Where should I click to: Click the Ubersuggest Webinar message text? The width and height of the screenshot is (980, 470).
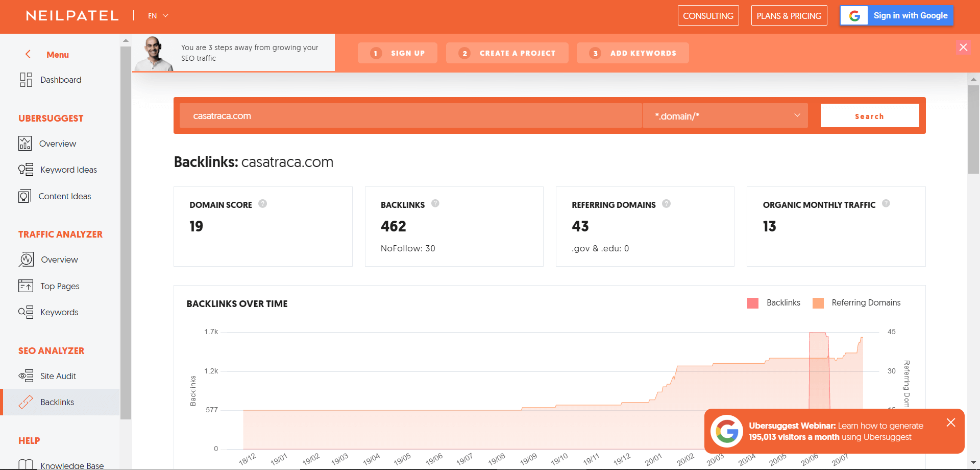(x=836, y=431)
